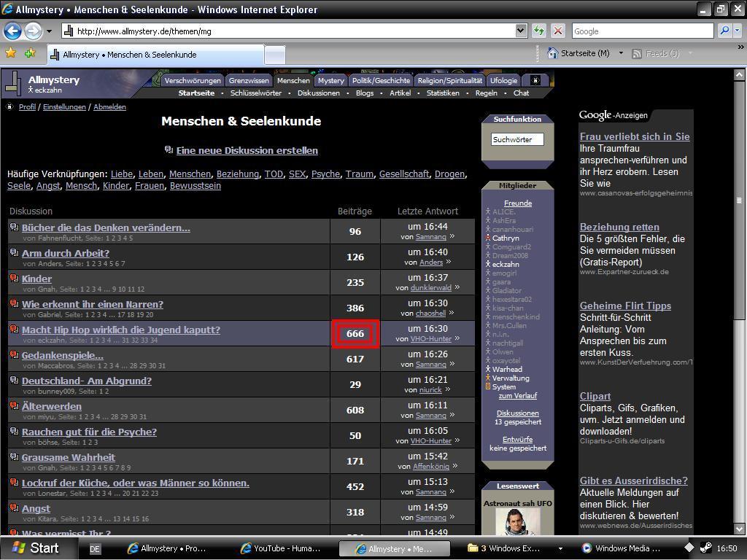Click the Google search magnifier button
The height and width of the screenshot is (560, 747).
724,31
